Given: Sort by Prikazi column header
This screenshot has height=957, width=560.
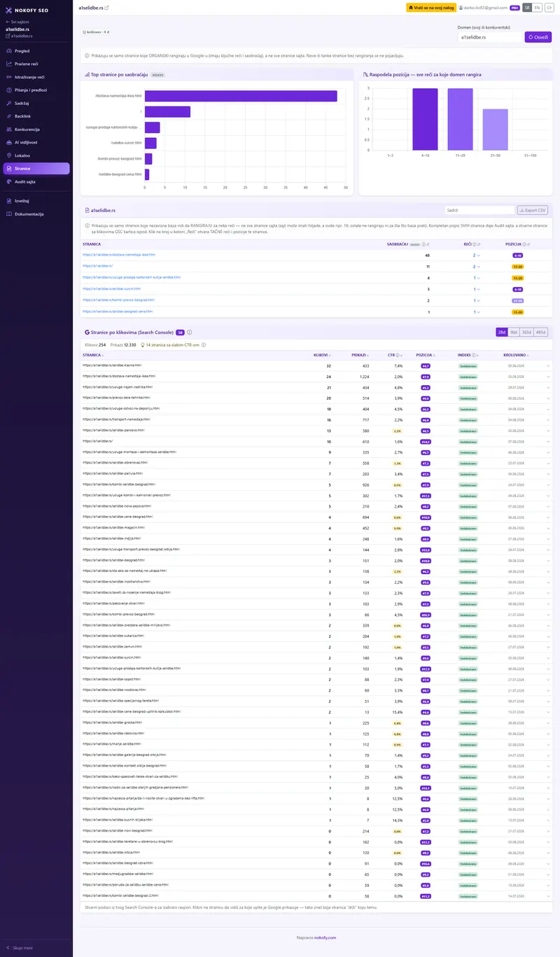Looking at the screenshot, I should [x=360, y=355].
